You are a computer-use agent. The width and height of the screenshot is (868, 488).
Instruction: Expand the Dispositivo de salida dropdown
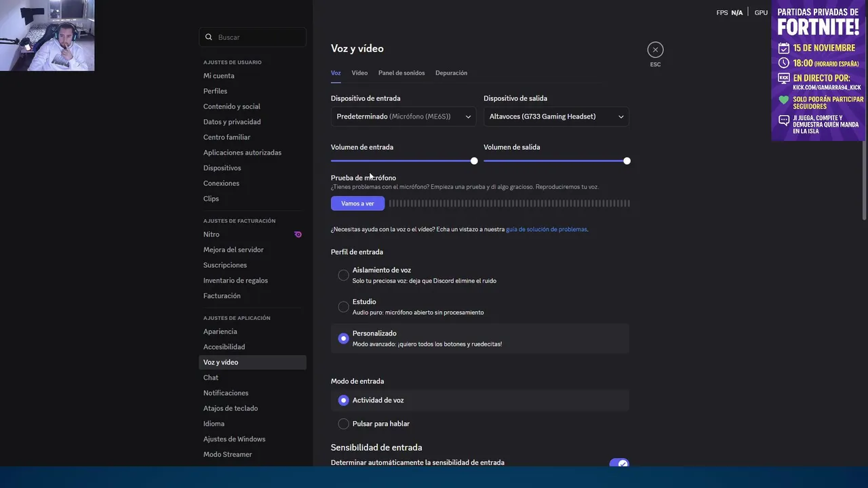click(x=556, y=117)
